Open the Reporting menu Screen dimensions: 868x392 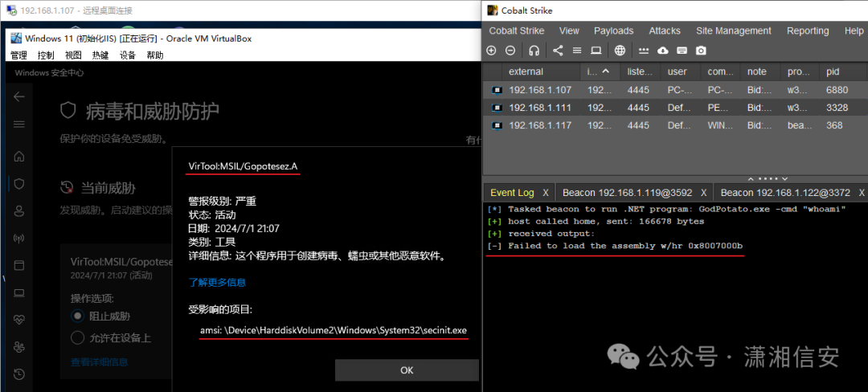click(x=808, y=31)
